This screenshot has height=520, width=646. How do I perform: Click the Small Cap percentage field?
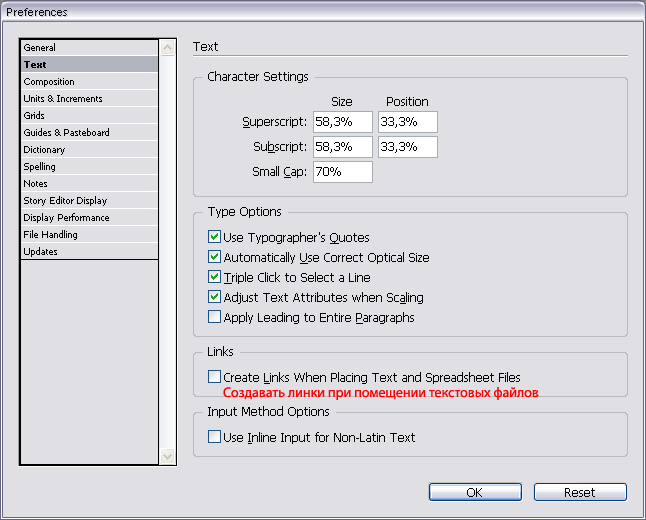(x=343, y=172)
